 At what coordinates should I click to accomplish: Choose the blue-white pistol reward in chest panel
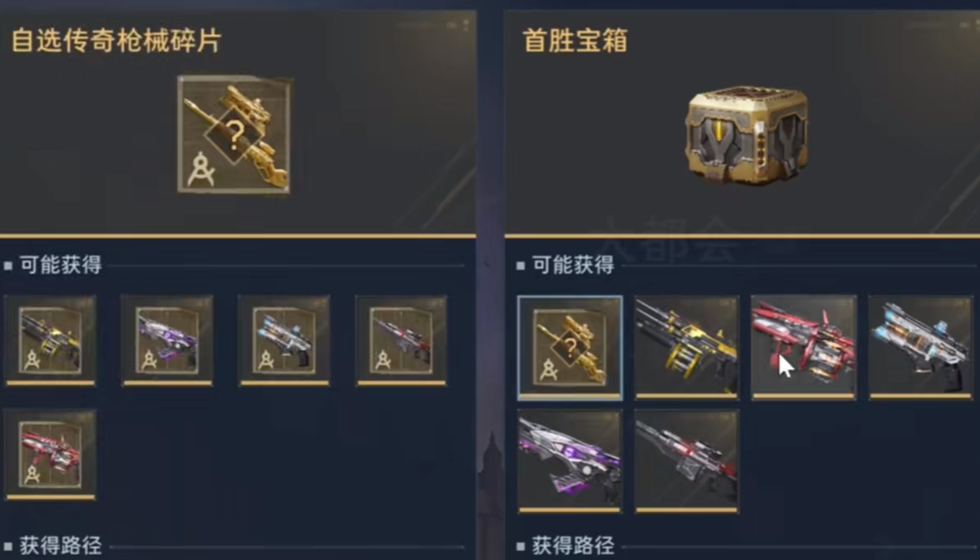921,347
